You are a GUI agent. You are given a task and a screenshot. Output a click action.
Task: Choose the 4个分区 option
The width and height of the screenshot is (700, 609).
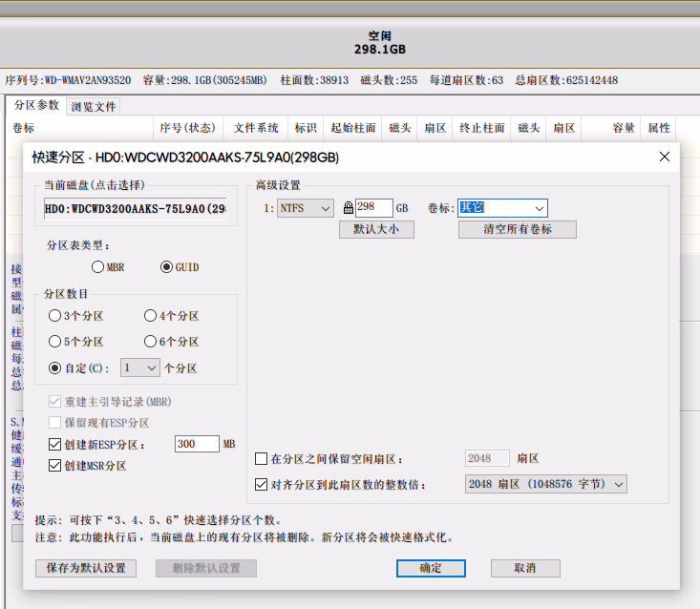click(x=151, y=316)
